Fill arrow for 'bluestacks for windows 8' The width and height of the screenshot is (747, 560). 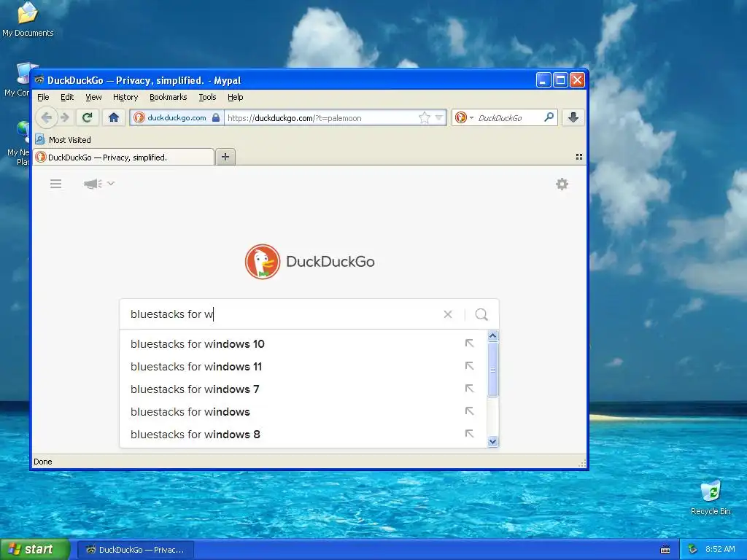tap(469, 434)
